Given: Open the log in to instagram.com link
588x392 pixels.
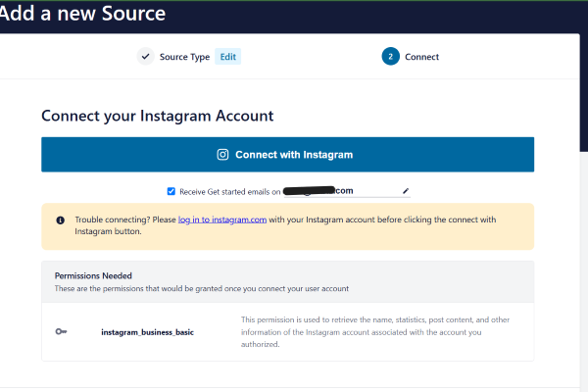Looking at the screenshot, I should coord(222,220).
